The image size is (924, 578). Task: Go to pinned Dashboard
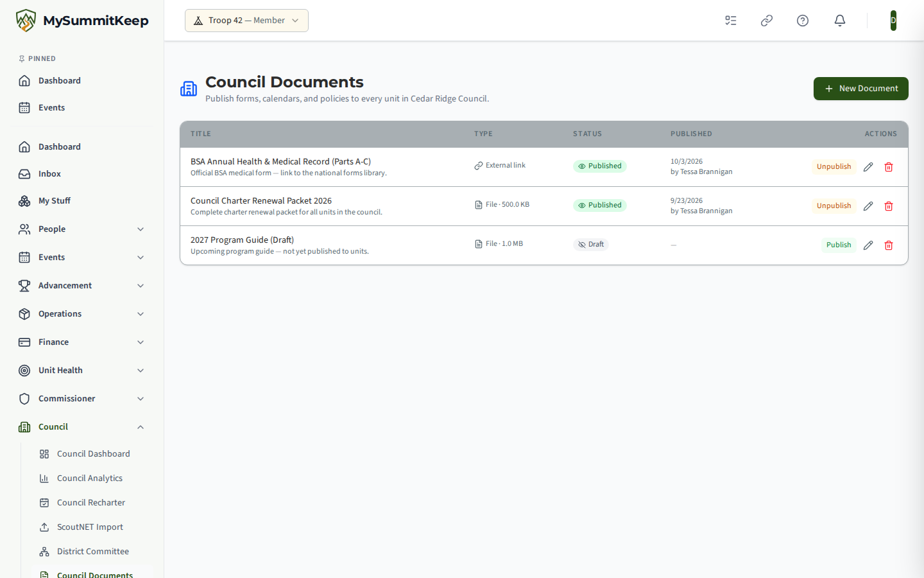pos(82,80)
